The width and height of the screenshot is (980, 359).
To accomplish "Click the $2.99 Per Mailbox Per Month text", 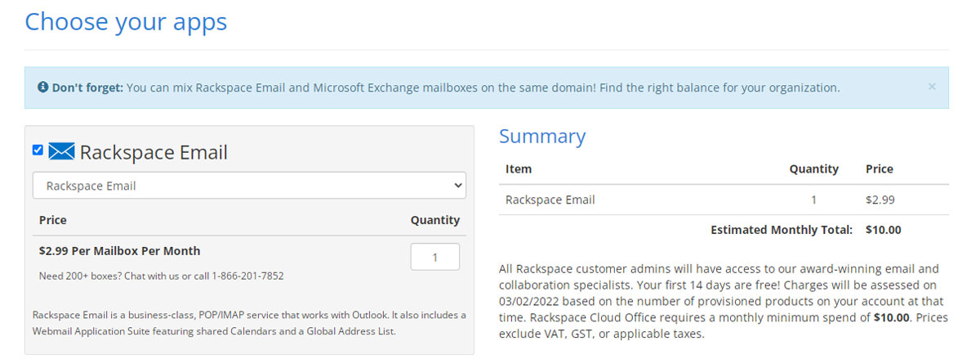I will coord(119,251).
